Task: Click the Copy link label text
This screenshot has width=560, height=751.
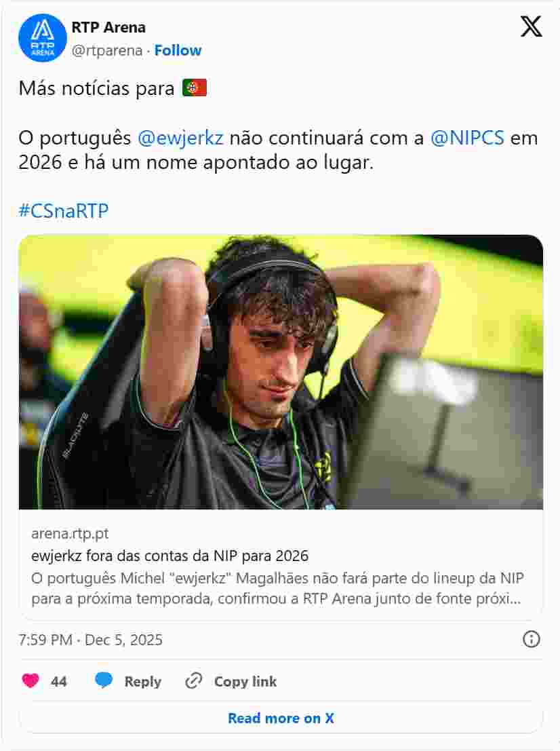Action: [245, 682]
